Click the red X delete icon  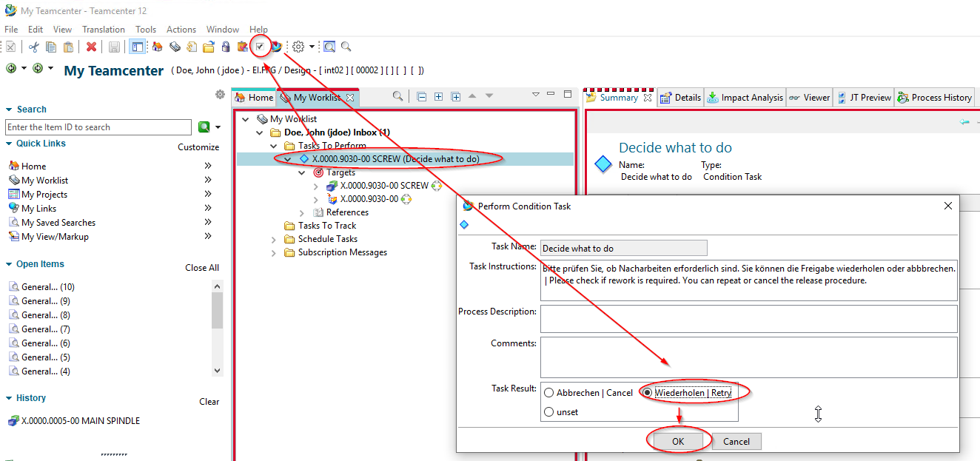coord(91,47)
